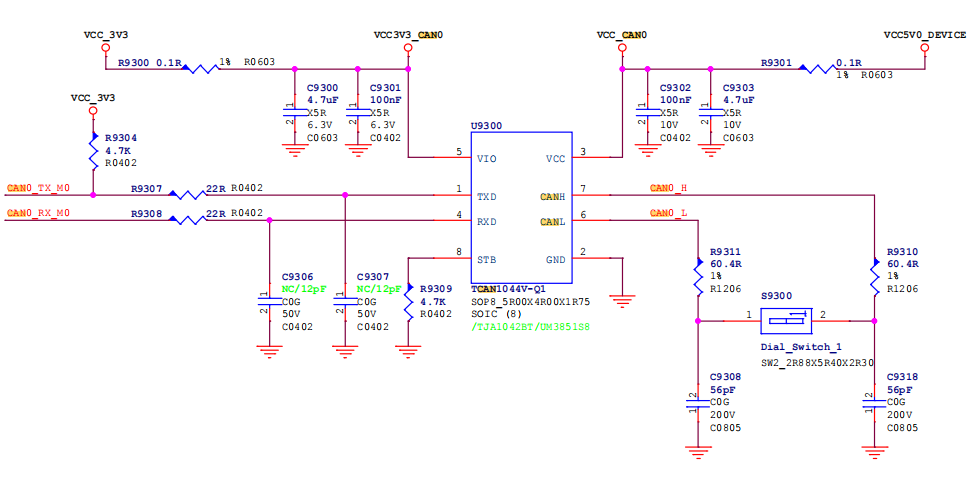Click the 4.7K value of R9309
This screenshot has width=971, height=485.
(432, 302)
